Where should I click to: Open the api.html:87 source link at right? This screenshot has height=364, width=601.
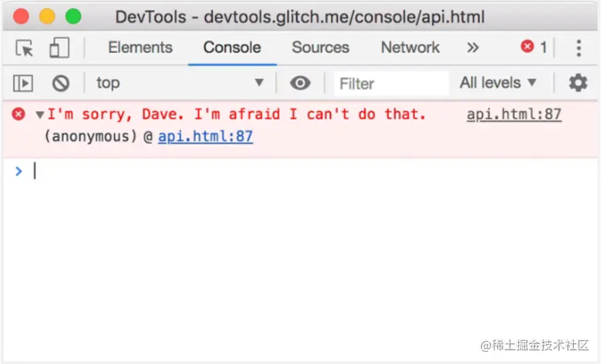coord(514,114)
